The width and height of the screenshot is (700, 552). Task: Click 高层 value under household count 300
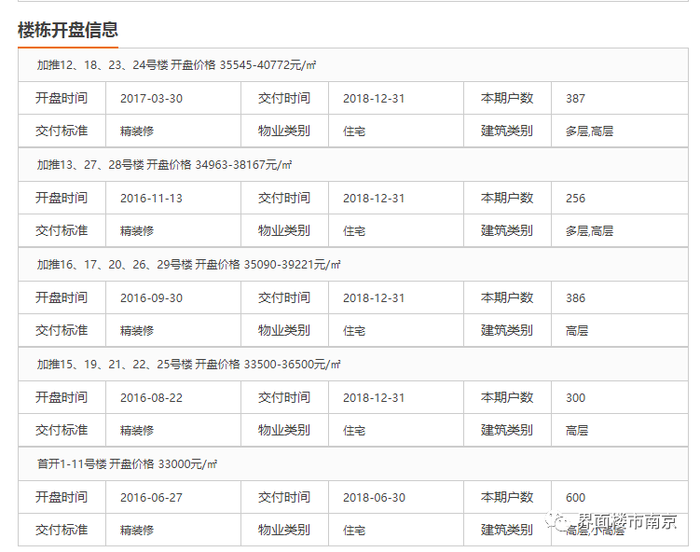point(577,431)
